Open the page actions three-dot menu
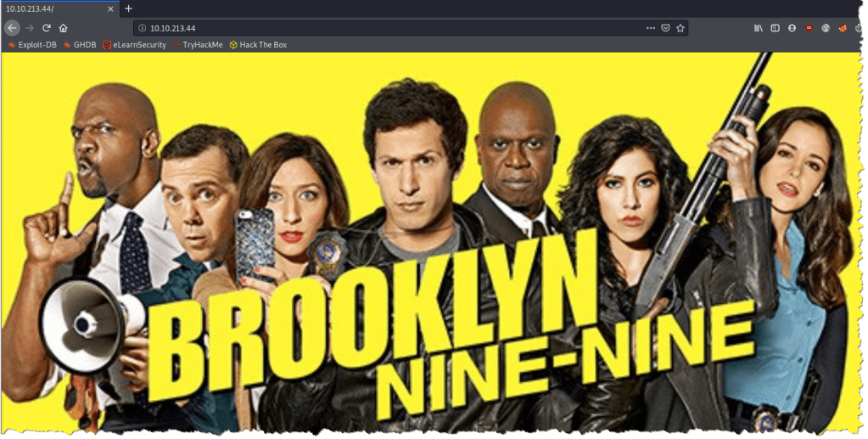The image size is (868, 439). point(650,28)
